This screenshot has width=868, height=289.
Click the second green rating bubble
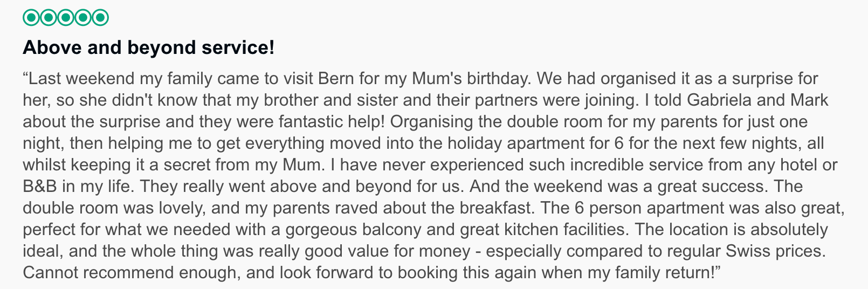pyautogui.click(x=49, y=18)
